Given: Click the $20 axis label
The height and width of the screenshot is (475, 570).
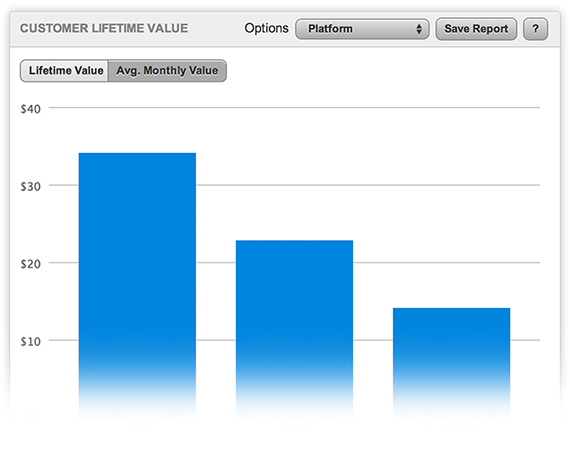Looking at the screenshot, I should 31,264.
